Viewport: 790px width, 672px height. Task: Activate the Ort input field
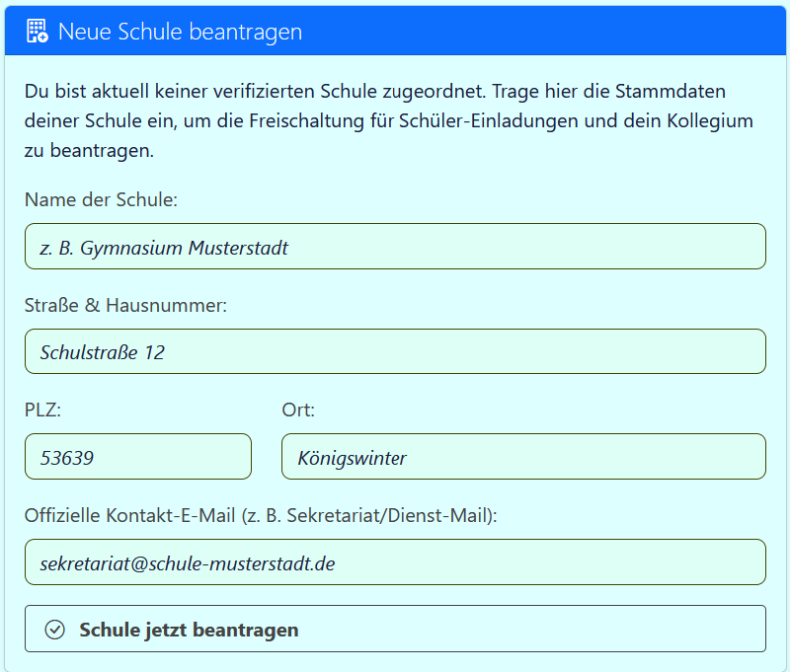tap(524, 457)
